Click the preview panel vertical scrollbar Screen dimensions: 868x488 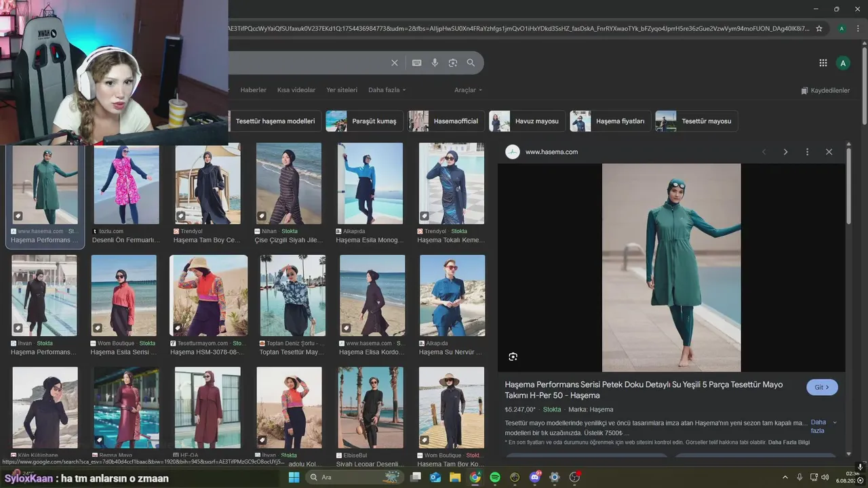[x=848, y=186]
